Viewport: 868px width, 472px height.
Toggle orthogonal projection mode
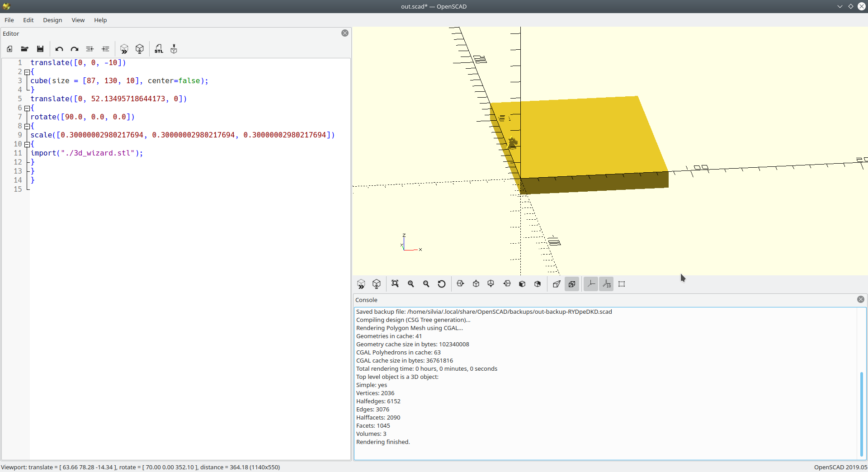[x=572, y=284]
